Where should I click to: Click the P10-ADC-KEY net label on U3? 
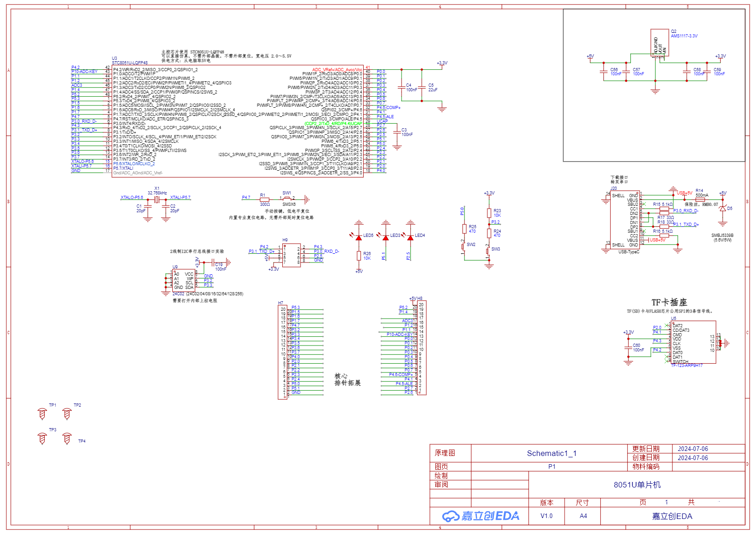click(x=84, y=72)
